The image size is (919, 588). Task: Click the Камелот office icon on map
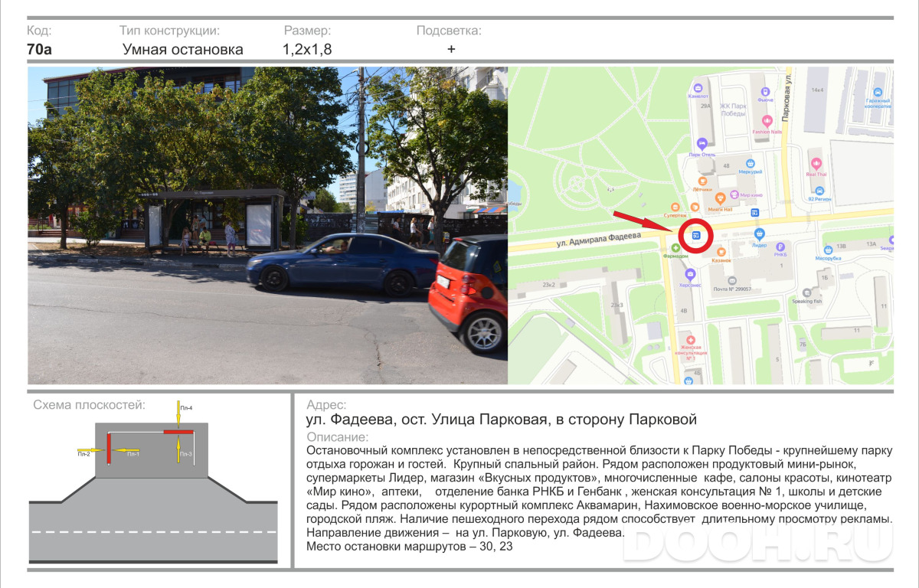pyautogui.click(x=698, y=87)
